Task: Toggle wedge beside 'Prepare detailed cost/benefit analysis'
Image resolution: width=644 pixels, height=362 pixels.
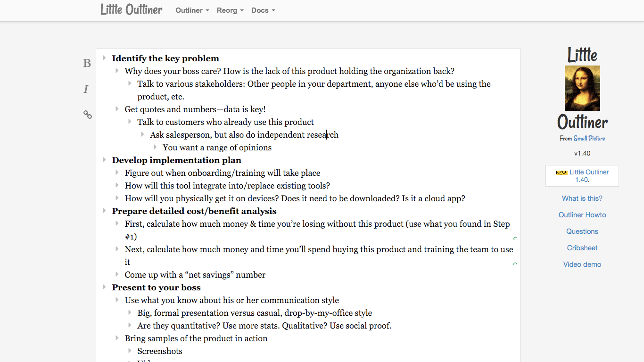Action: [x=104, y=211]
